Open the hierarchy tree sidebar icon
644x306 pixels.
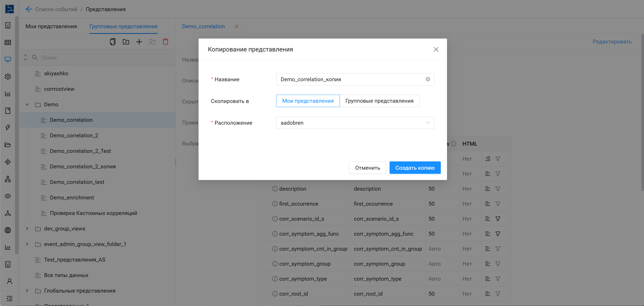click(x=8, y=179)
